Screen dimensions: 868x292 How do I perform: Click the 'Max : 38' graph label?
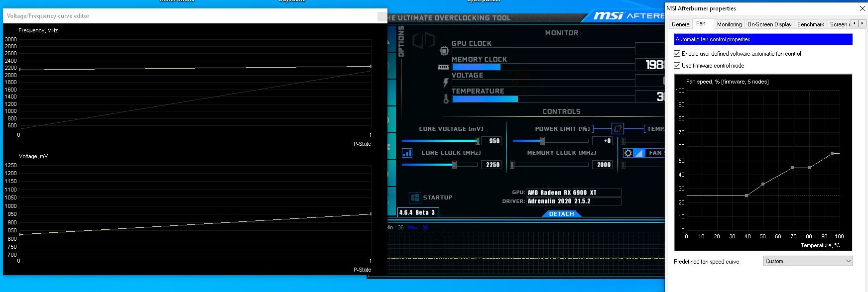pyautogui.click(x=417, y=227)
